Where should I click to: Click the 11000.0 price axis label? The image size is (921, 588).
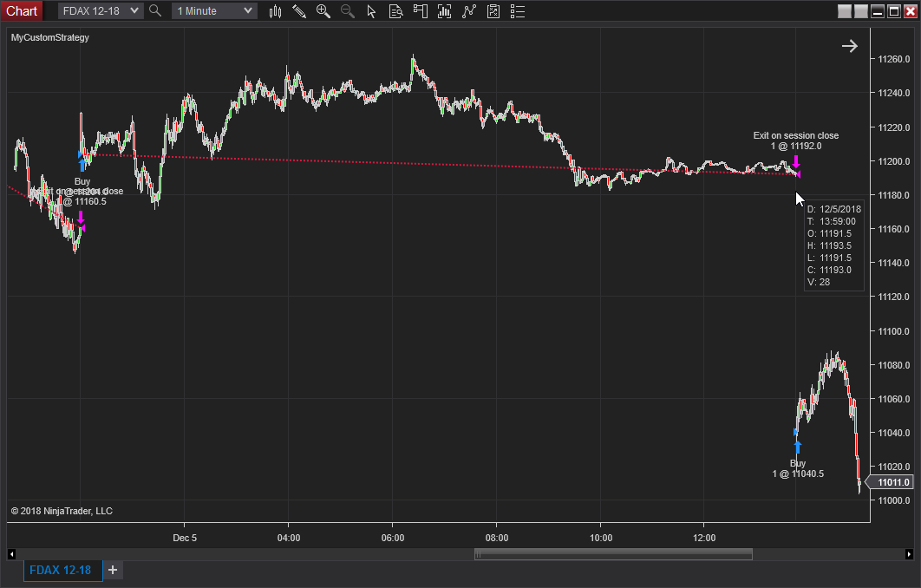(x=893, y=500)
